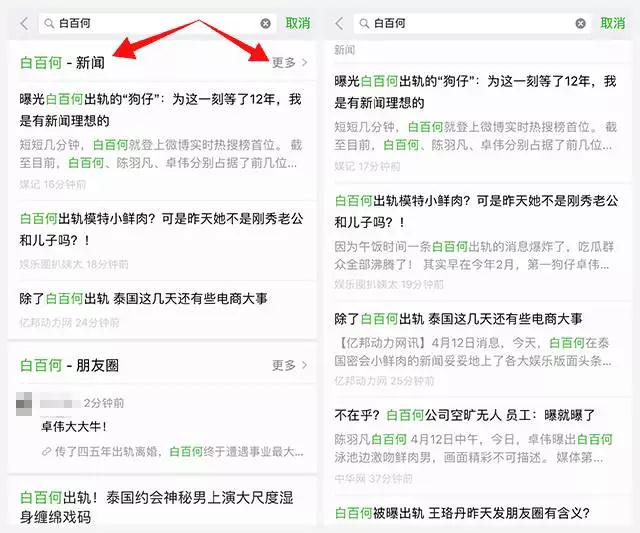Open left article about 狗仔 waiting 12 years
640x533 pixels.
click(162, 141)
